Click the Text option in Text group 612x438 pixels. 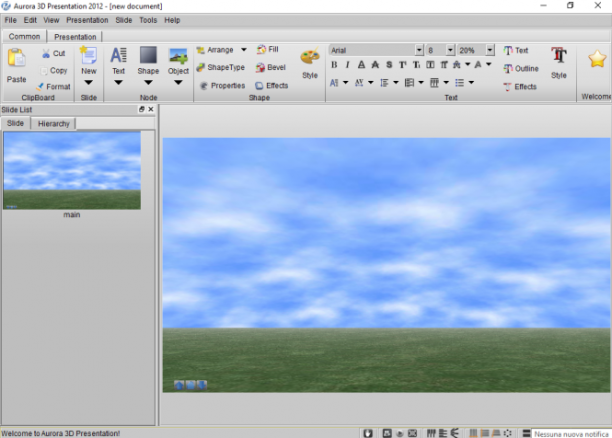tap(516, 50)
